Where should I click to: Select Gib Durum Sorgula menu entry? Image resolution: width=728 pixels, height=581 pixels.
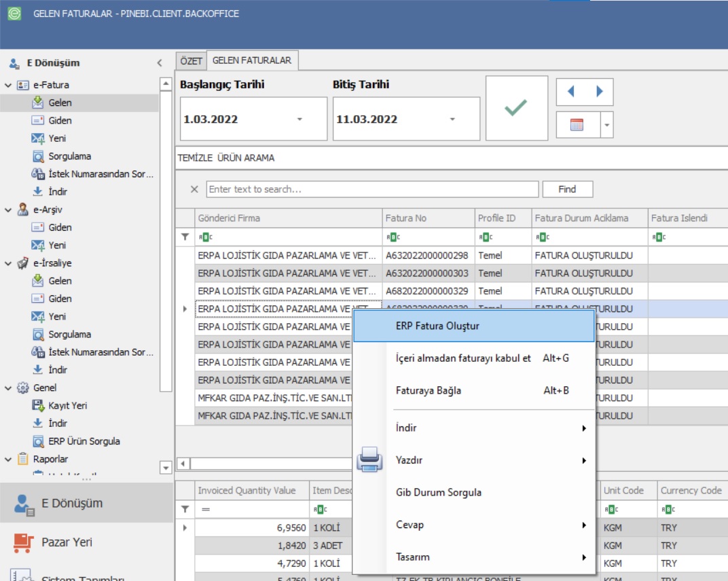(438, 492)
